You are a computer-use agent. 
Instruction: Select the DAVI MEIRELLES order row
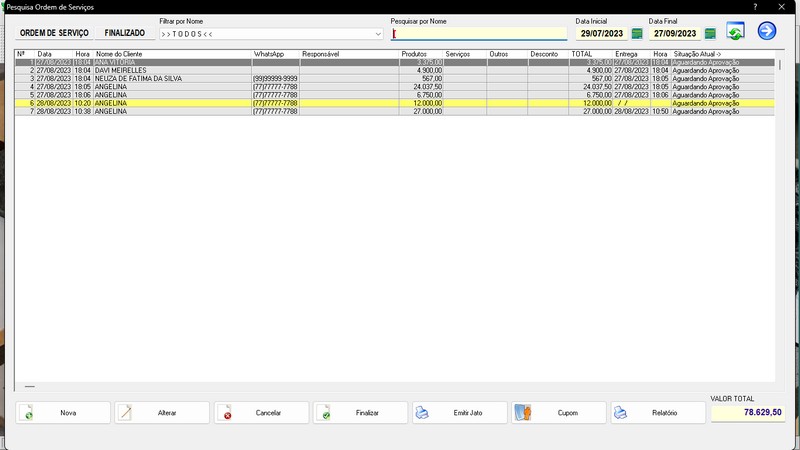120,71
